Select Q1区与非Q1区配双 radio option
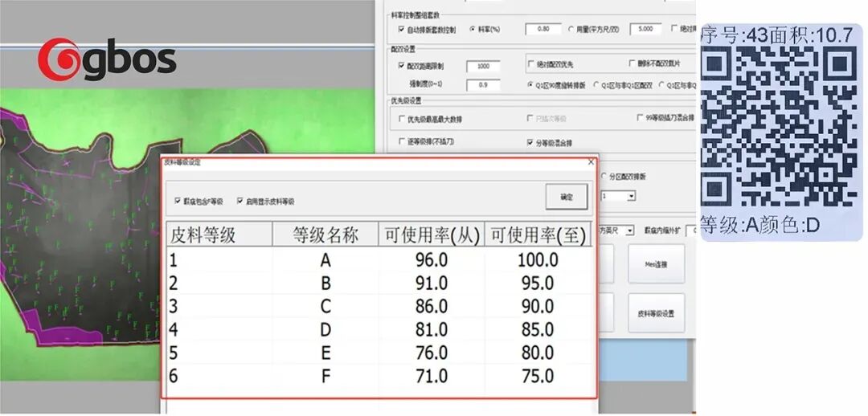Screen dimensions: 868x416 [x=596, y=85]
